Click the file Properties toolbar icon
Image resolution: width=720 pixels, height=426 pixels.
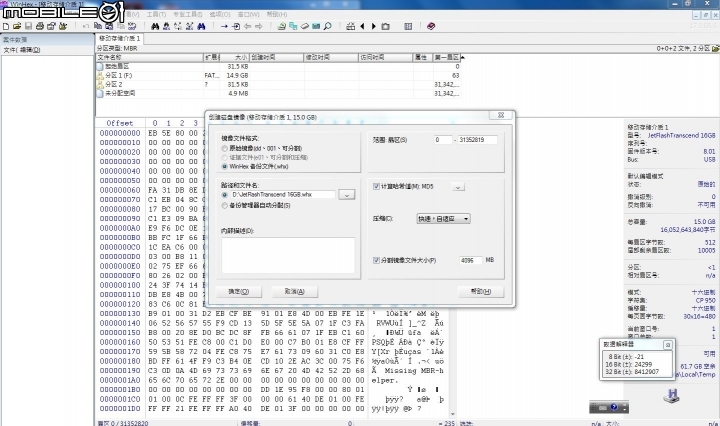[51, 27]
